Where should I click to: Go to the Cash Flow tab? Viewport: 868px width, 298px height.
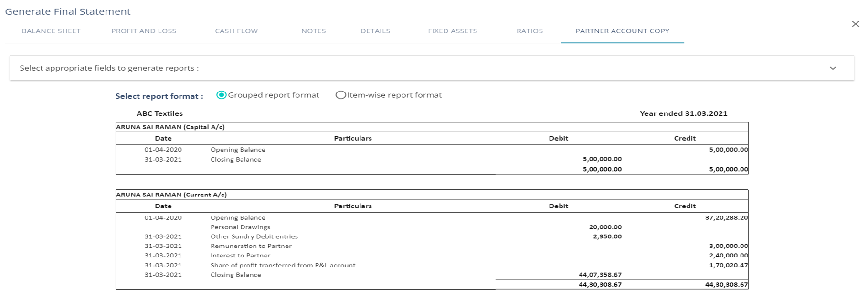pos(236,31)
